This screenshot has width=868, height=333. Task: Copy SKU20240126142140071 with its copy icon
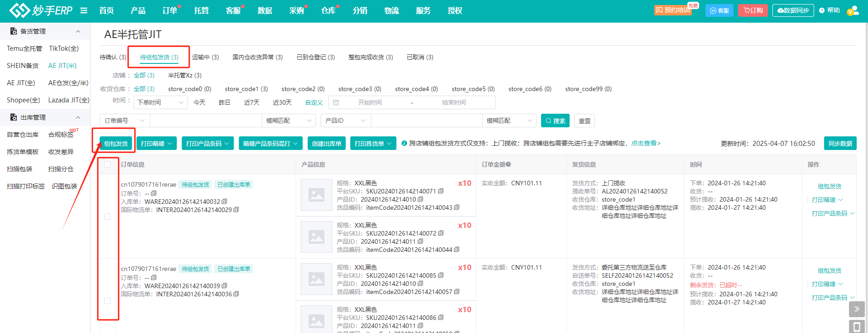pyautogui.click(x=441, y=191)
